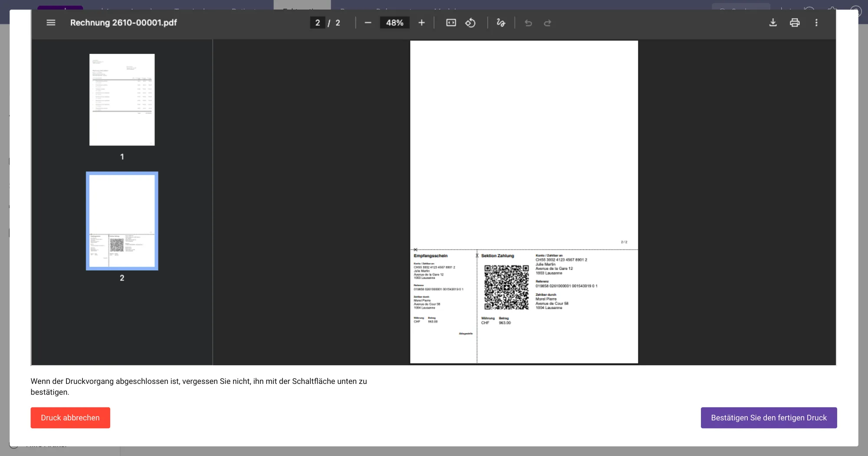Select page 1 thumbnail
Viewport: 868px width, 456px height.
122,99
